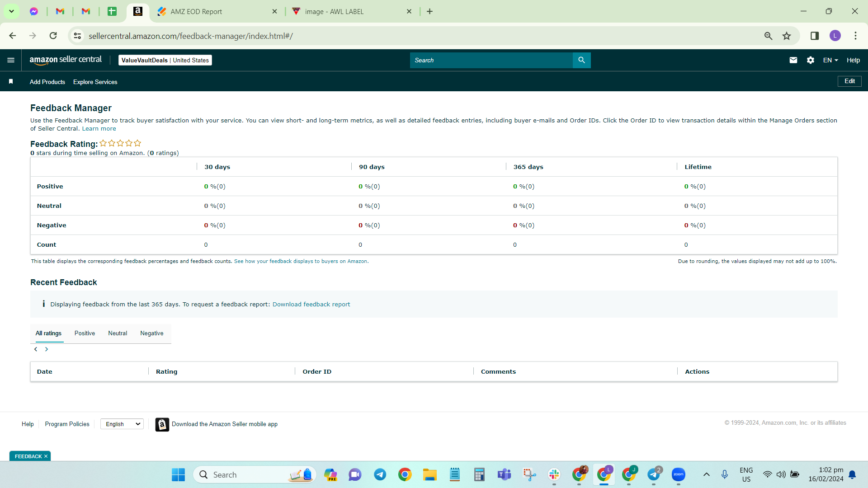Open Microsoft Teams from taskbar
The image size is (868, 488).
point(504,474)
